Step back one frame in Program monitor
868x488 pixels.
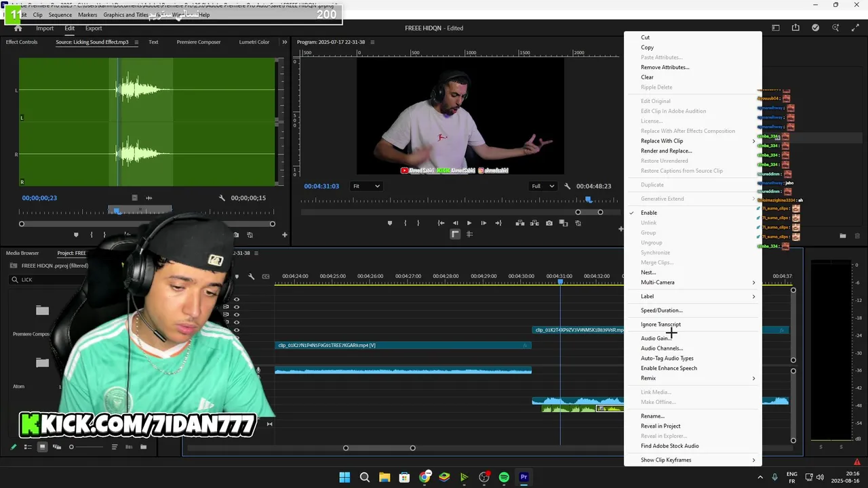click(455, 223)
